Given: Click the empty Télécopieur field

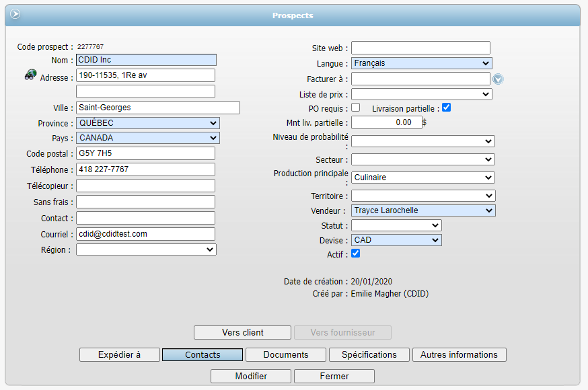Looking at the screenshot, I should 145,186.
